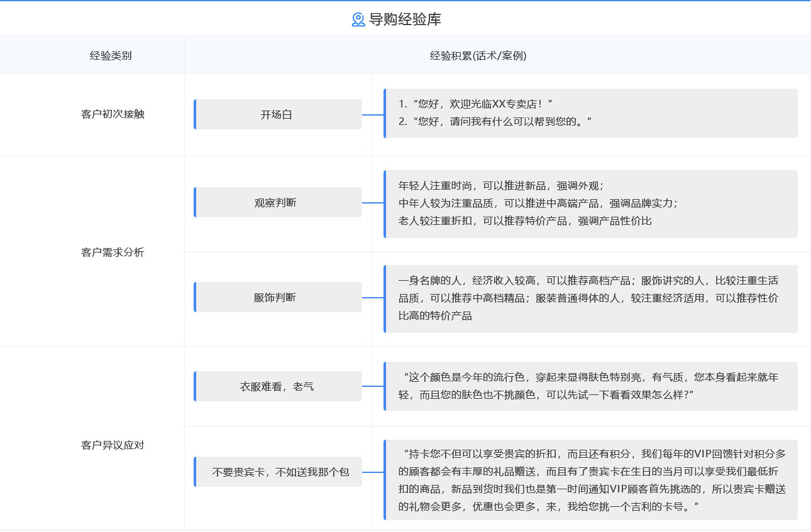Viewport: 811px width, 532px height.
Task: Open the 观察判断 topic box
Action: 277,202
